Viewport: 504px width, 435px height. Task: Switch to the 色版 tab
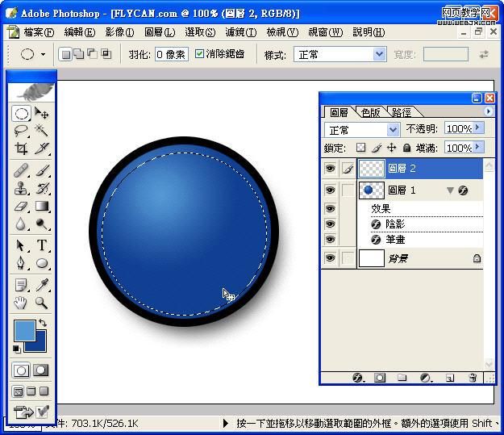(x=370, y=112)
